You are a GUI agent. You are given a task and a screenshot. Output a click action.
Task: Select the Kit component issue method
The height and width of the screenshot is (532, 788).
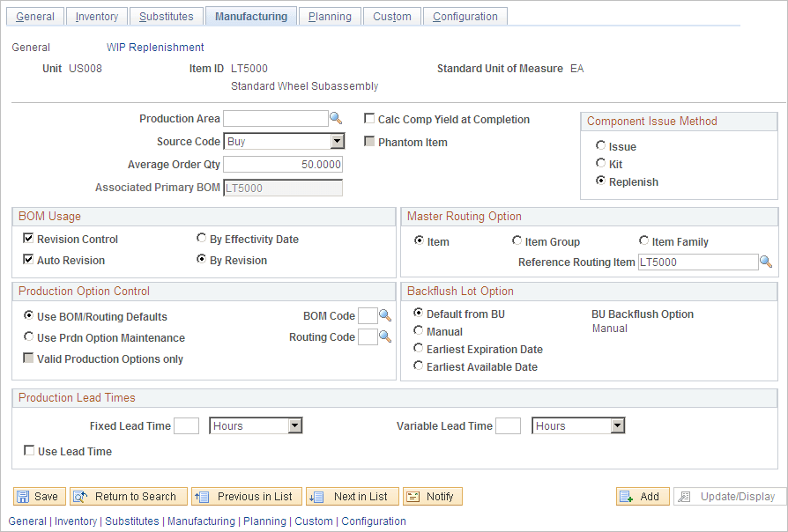600,163
